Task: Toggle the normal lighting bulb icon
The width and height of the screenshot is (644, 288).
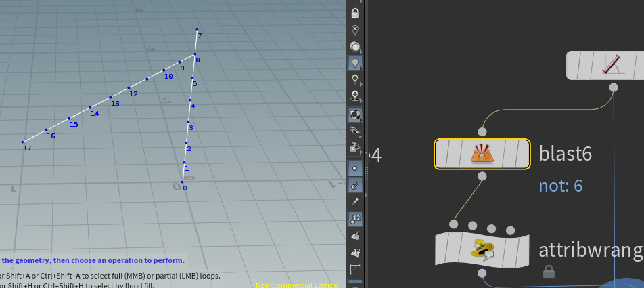Action: point(355,64)
